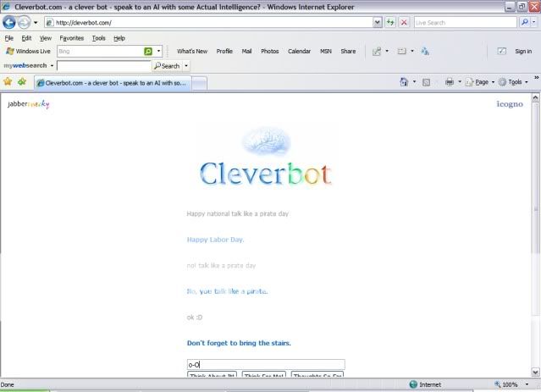The height and width of the screenshot is (392, 541).
Task: Open the Favorites menu
Action: 71,38
